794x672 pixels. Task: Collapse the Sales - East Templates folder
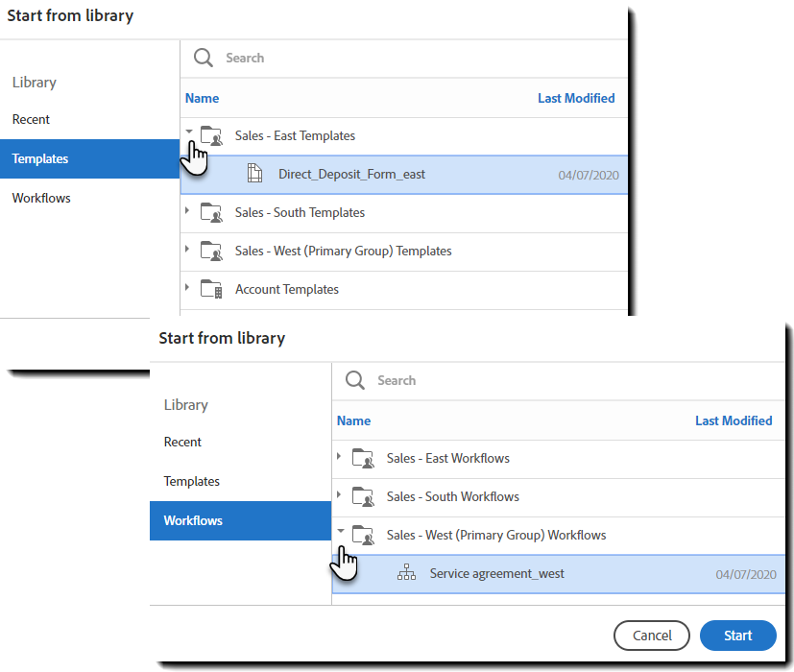(188, 133)
